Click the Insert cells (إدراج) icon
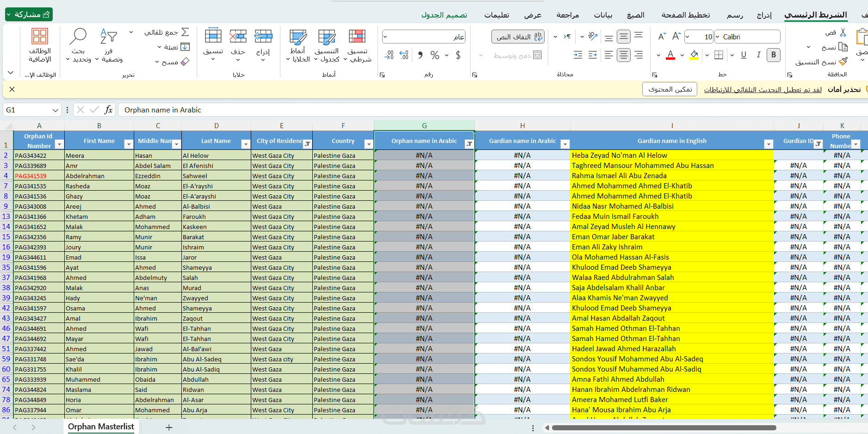The image size is (868, 434). pos(263,36)
